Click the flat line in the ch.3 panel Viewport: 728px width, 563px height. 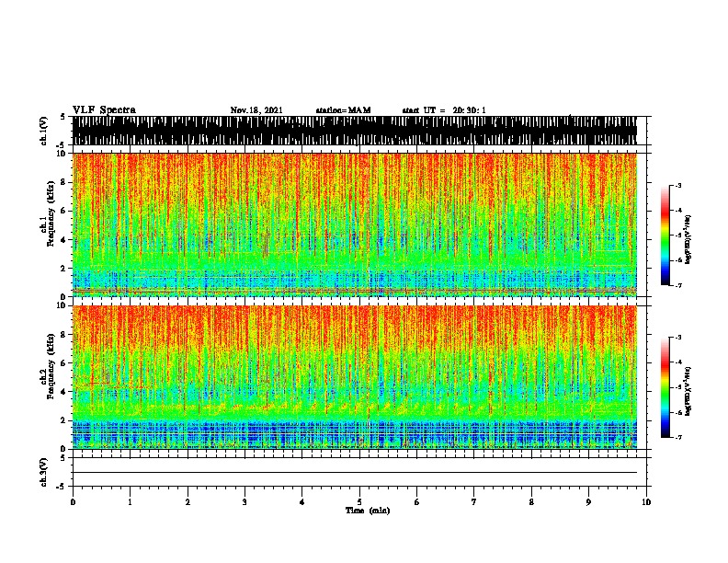point(355,473)
